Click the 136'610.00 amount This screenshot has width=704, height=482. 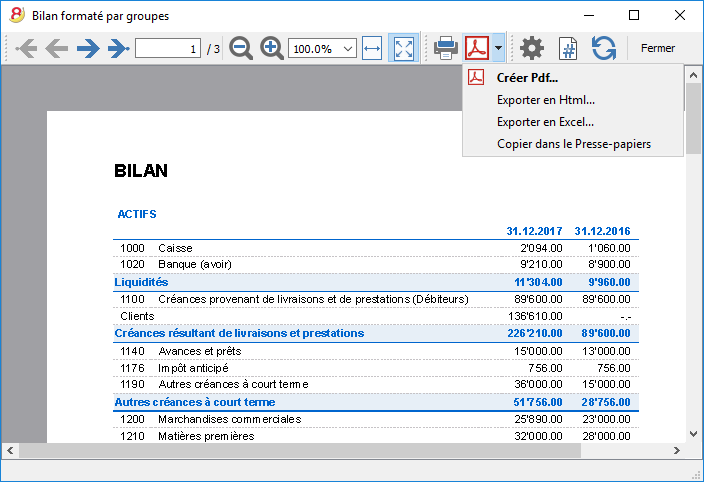[x=535, y=316]
